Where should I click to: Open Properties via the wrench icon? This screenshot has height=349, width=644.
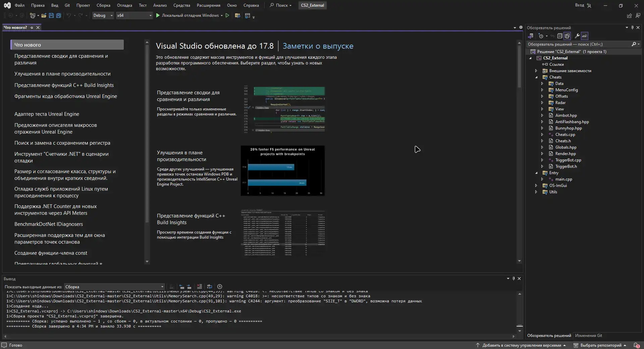[577, 36]
